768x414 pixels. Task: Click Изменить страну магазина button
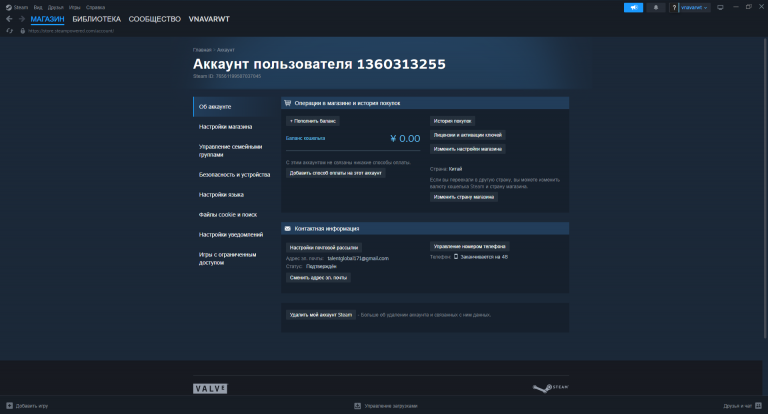463,197
